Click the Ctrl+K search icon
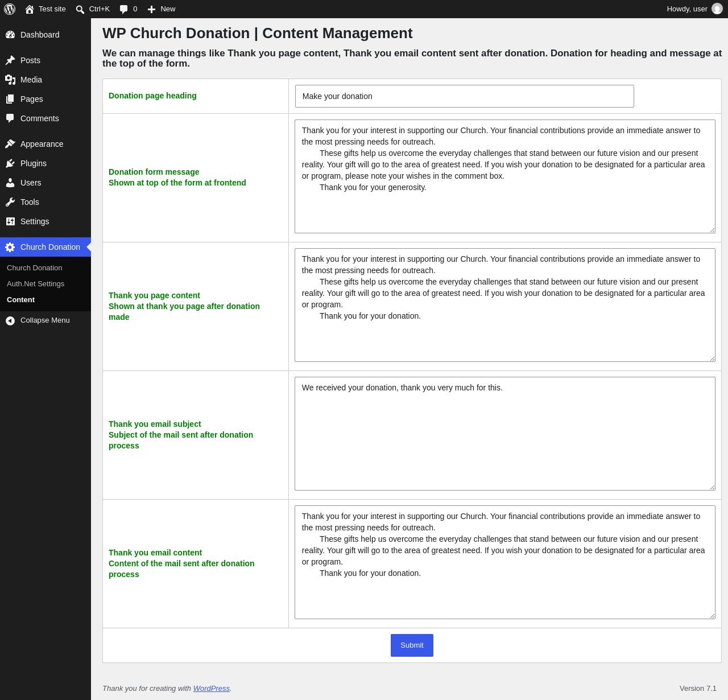Screen dimensions: 728x700 tap(80, 9)
